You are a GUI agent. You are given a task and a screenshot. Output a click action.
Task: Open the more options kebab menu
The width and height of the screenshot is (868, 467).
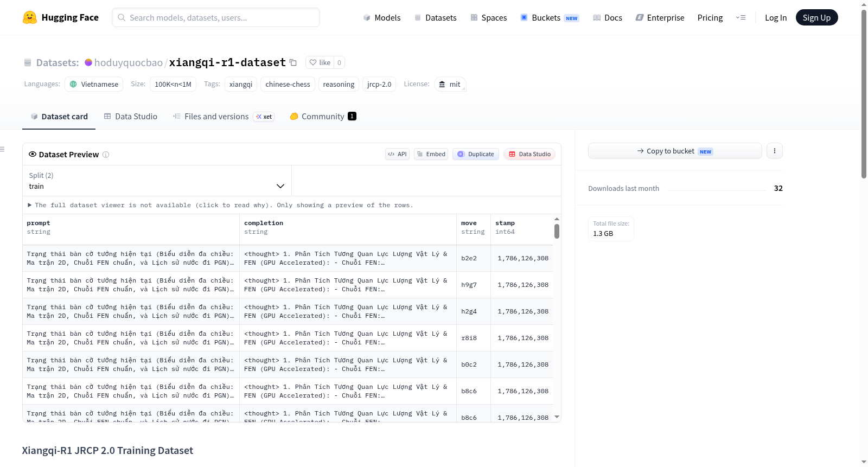[x=775, y=151]
